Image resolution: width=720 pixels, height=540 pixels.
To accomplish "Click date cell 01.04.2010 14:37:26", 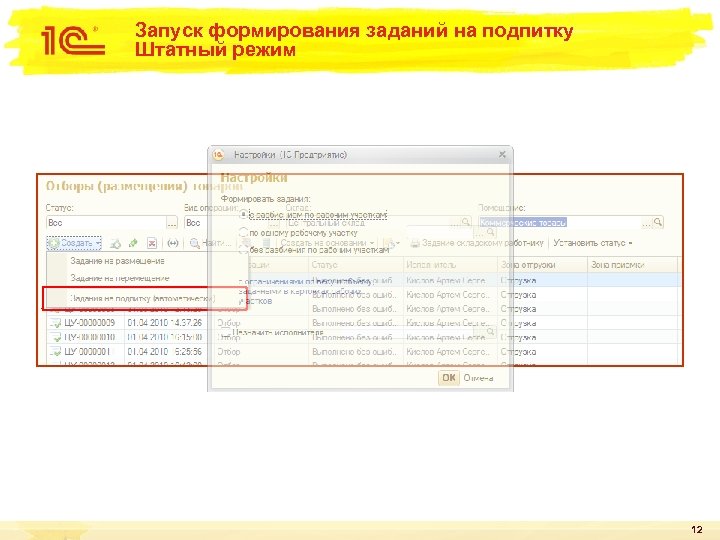I will tap(165, 323).
